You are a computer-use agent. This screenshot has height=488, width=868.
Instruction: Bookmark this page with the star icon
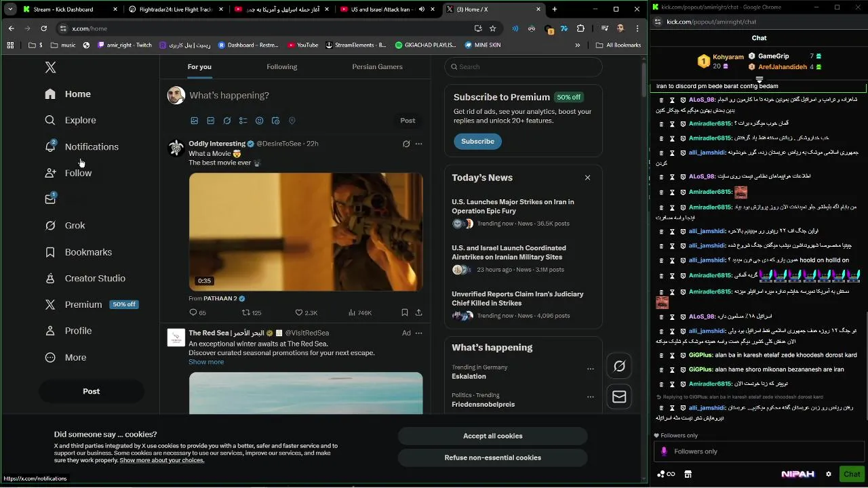[492, 28]
